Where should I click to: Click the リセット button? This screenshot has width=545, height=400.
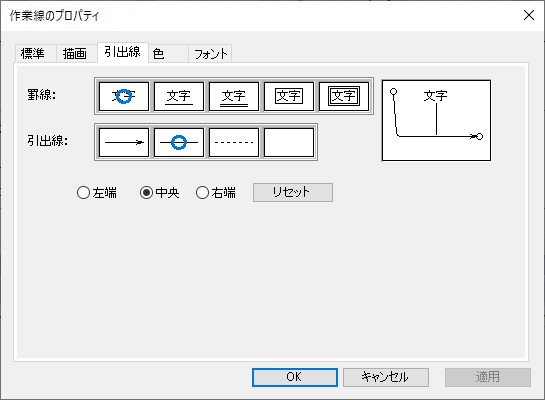click(293, 192)
